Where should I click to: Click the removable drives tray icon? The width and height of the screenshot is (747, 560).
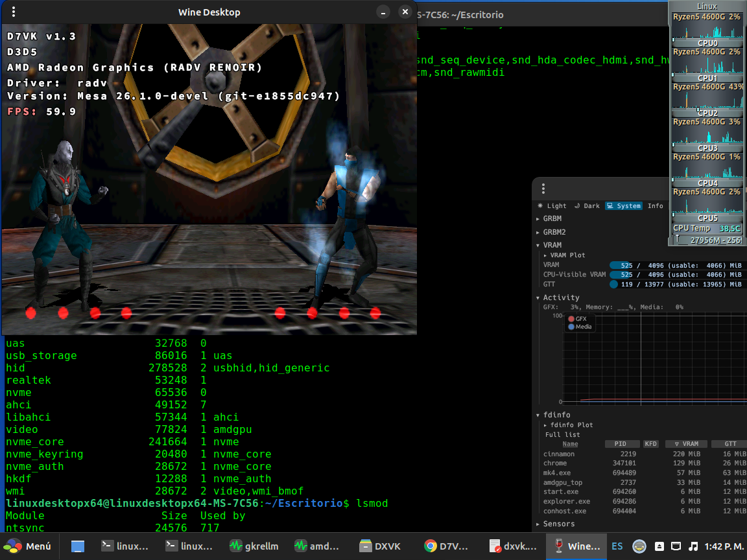pyautogui.click(x=659, y=546)
